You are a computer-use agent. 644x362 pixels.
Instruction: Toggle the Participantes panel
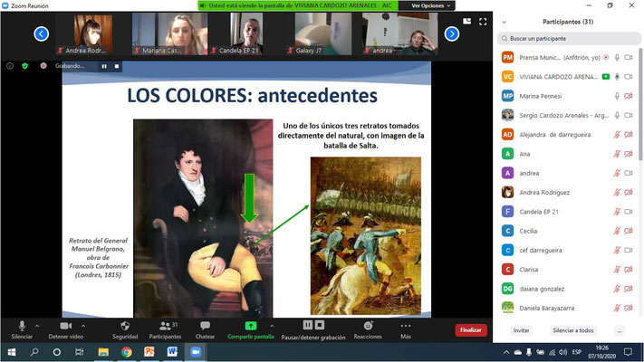pyautogui.click(x=165, y=330)
